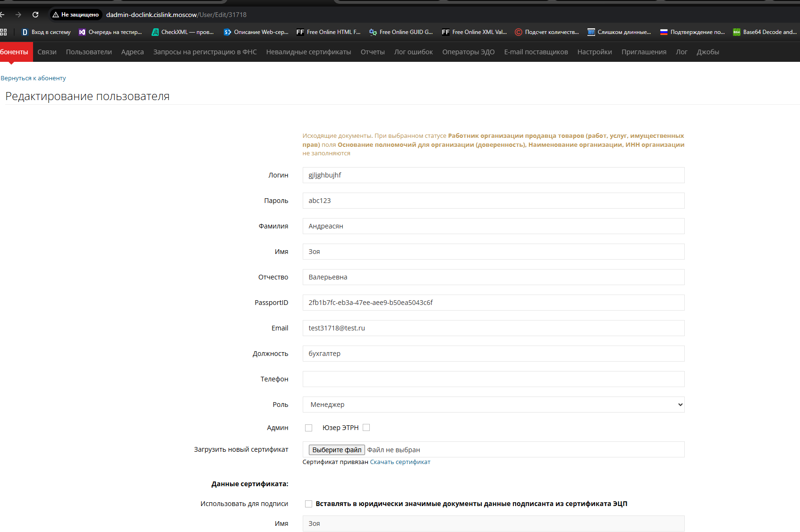Focus the Фамилия input field
This screenshot has height=532, width=800.
[x=494, y=226]
